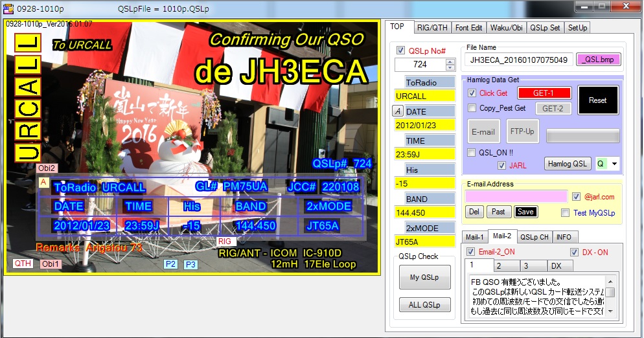Select the Obi1 marker below the card
Screen dimensions: 644x338
pos(51,264)
